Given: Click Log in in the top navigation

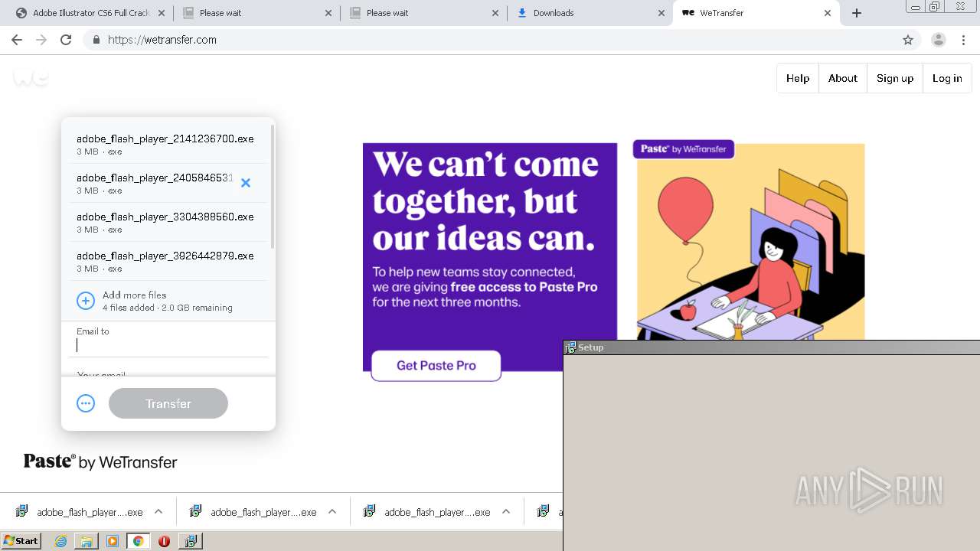Looking at the screenshot, I should click(x=947, y=78).
